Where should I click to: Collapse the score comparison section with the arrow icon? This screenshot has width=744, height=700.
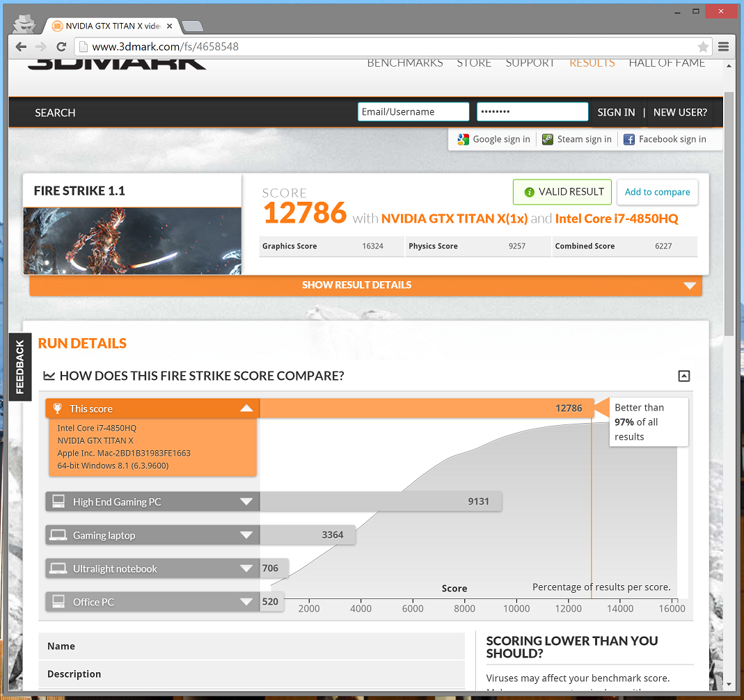[683, 376]
